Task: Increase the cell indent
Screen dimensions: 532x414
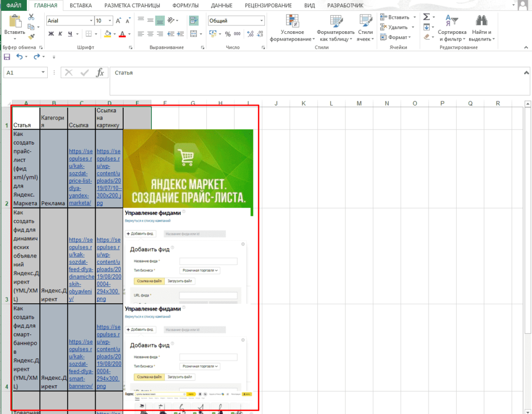Action: click(180, 34)
